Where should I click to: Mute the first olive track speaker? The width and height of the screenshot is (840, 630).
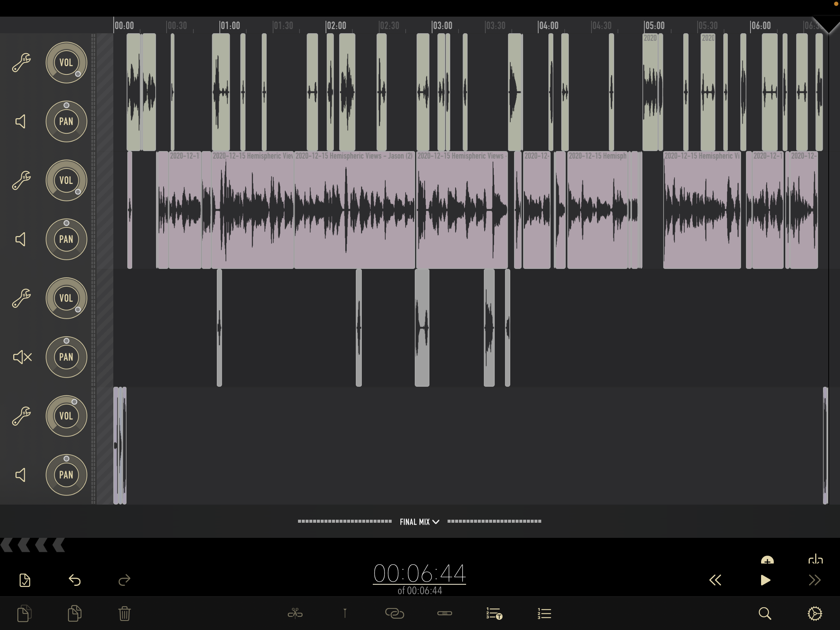tap(20, 122)
